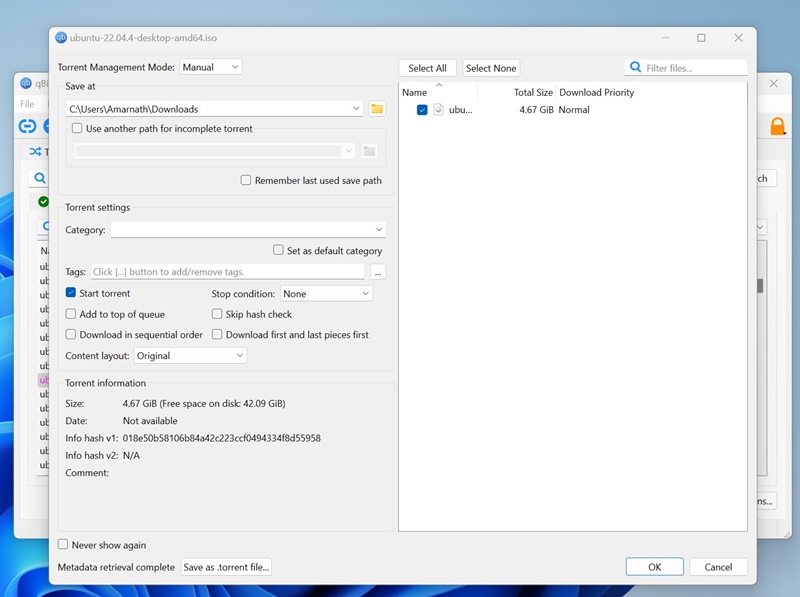This screenshot has height=597, width=800.
Task: Open the Category dropdown
Action: point(248,230)
